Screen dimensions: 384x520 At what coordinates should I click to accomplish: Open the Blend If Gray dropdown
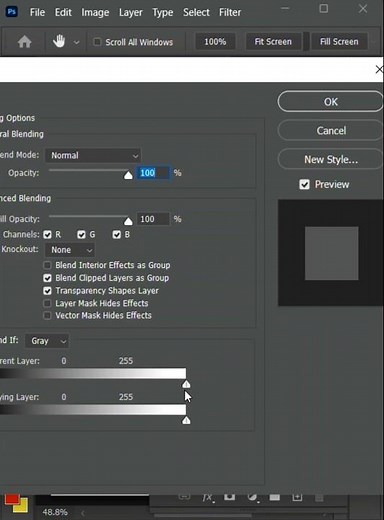(x=47, y=341)
